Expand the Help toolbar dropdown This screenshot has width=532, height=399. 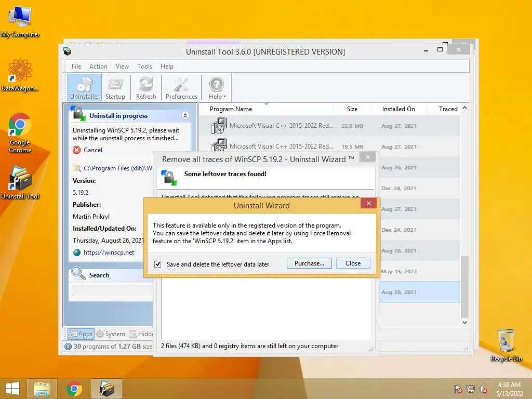[x=217, y=87]
